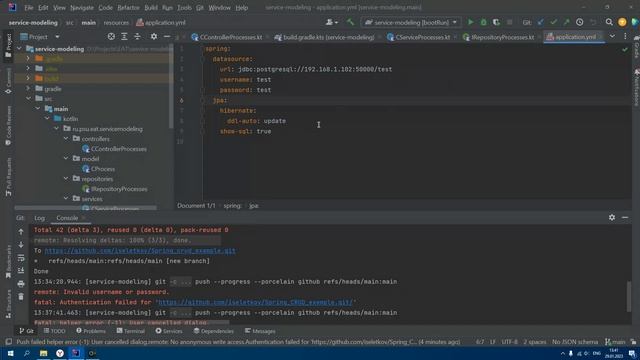The image size is (640, 360).
Task: Switch to CControllerProcesses.kt tab
Action: (x=227, y=37)
